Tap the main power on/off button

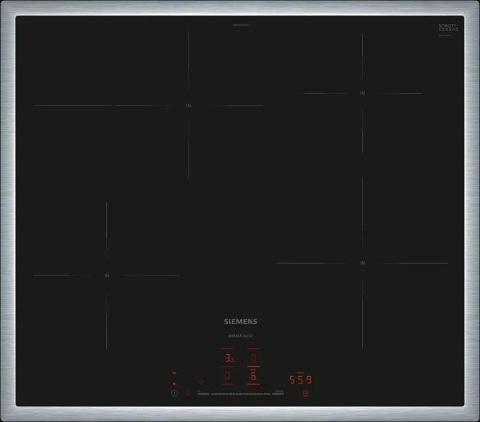pos(174,393)
